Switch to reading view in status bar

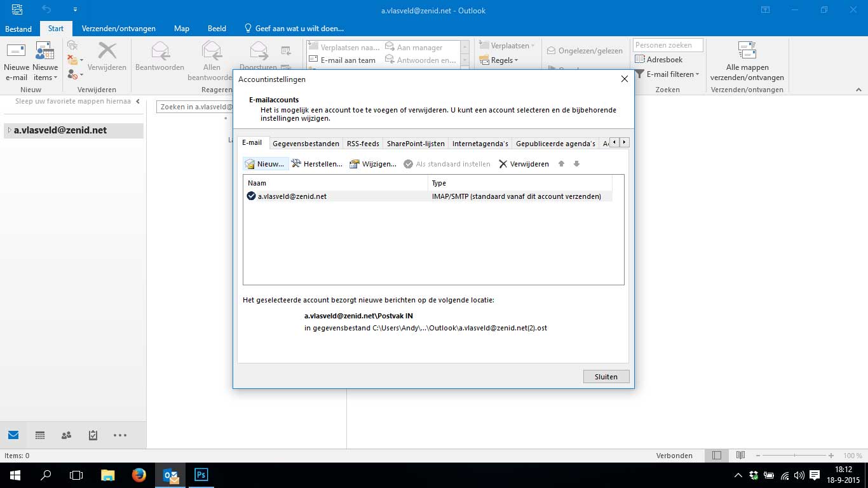(x=740, y=456)
